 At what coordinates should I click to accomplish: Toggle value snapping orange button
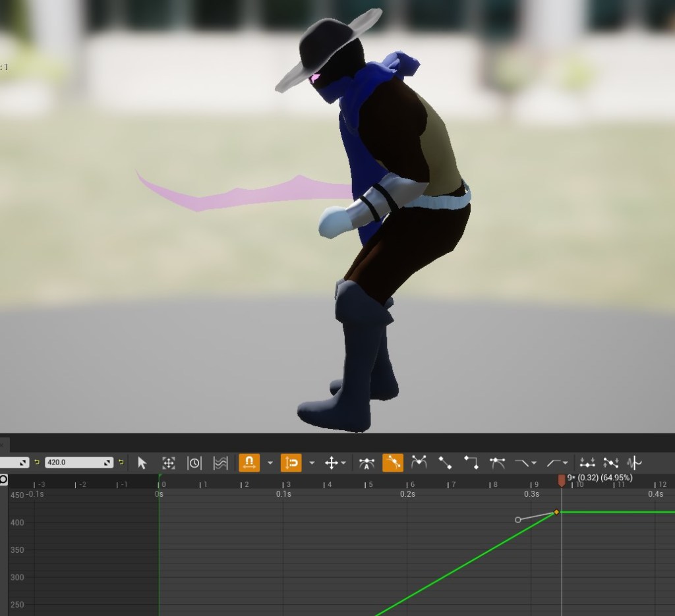click(291, 463)
